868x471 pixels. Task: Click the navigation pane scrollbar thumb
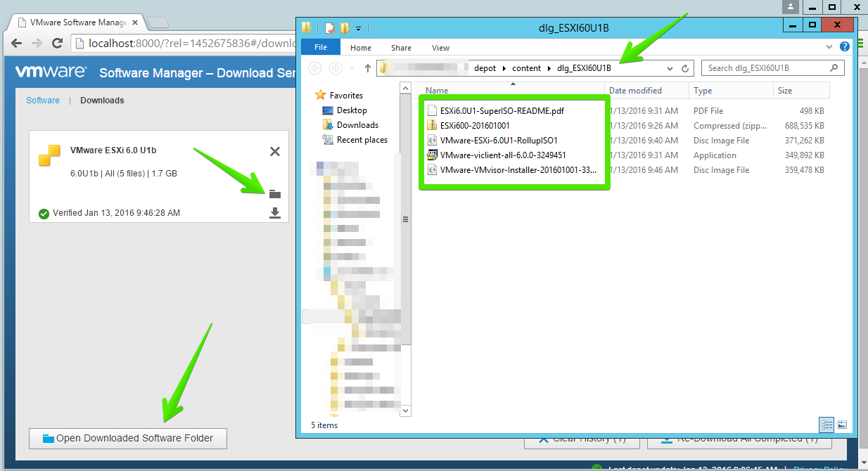(x=406, y=220)
